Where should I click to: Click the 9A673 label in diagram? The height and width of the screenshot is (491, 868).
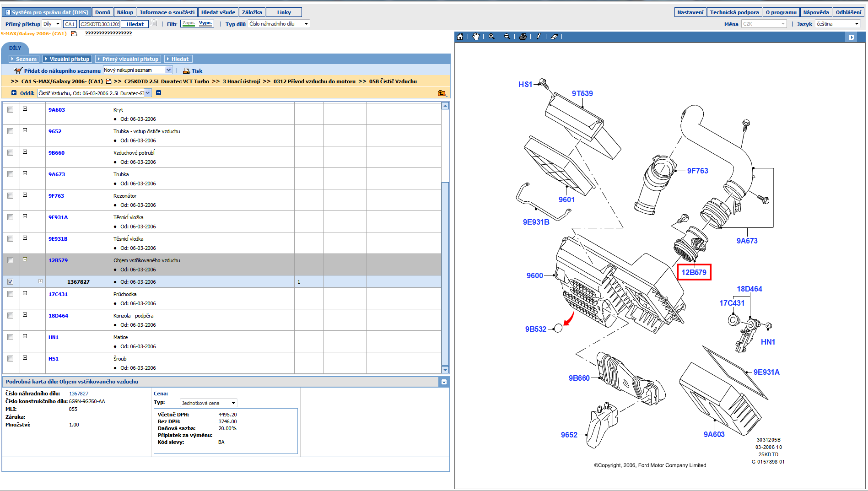click(x=747, y=241)
